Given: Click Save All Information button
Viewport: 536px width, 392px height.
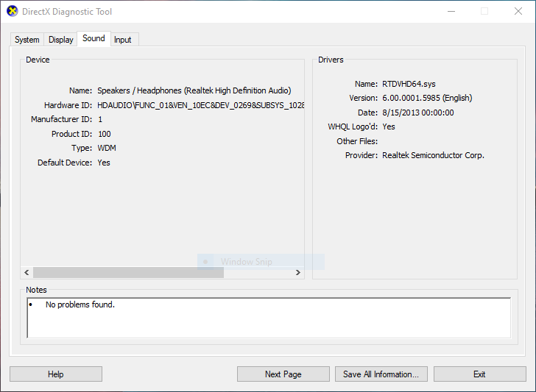Looking at the screenshot, I should [381, 374].
